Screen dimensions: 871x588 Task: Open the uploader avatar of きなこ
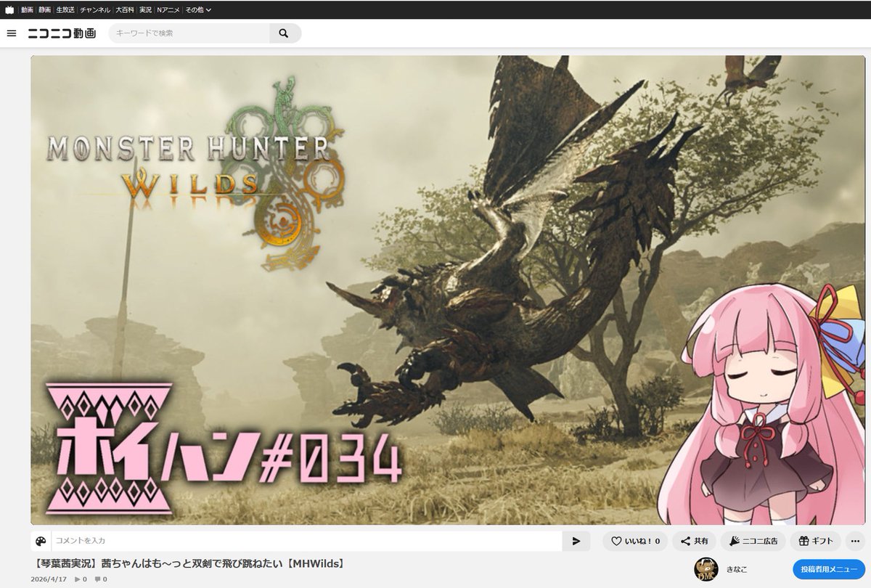pyautogui.click(x=706, y=569)
